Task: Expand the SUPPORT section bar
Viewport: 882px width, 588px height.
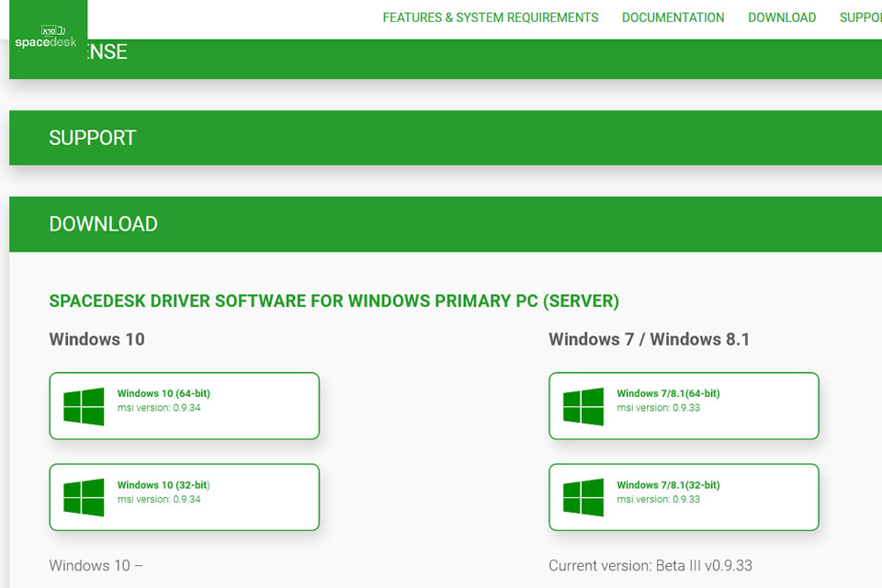Action: [x=446, y=138]
